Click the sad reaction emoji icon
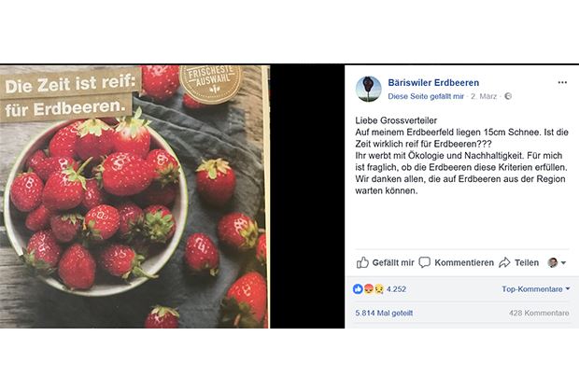This screenshot has height=392, width=579. [x=379, y=289]
